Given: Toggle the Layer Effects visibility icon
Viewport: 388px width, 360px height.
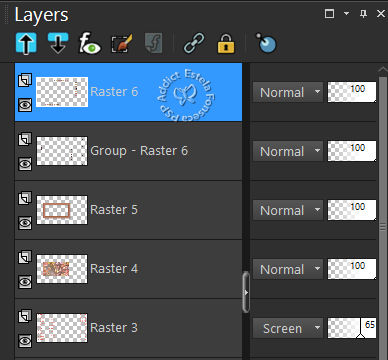Looking at the screenshot, I should tap(90, 43).
